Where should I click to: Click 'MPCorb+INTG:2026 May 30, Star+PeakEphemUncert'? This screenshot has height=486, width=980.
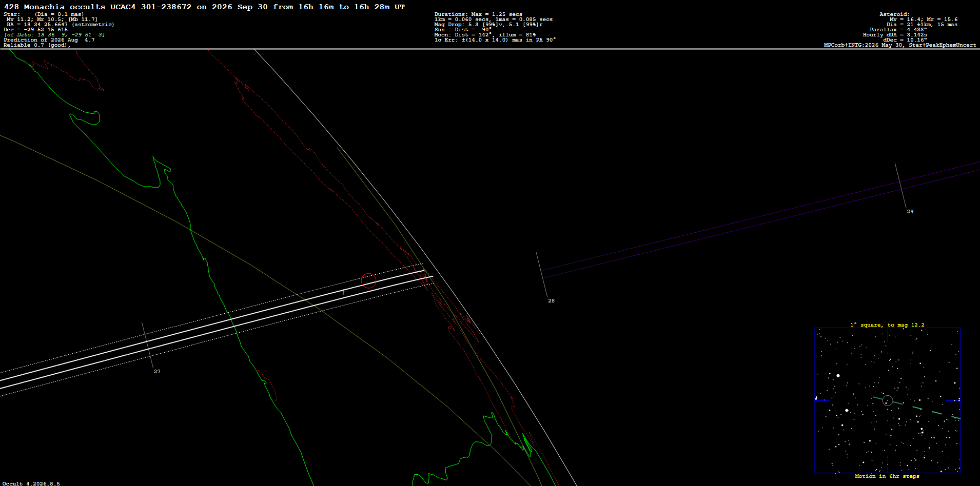click(x=900, y=45)
